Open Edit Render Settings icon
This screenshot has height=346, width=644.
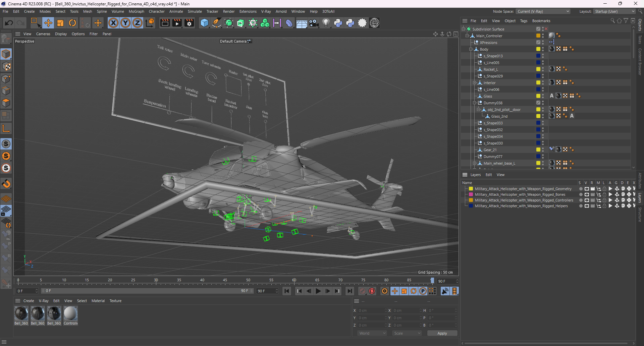pyautogui.click(x=190, y=23)
